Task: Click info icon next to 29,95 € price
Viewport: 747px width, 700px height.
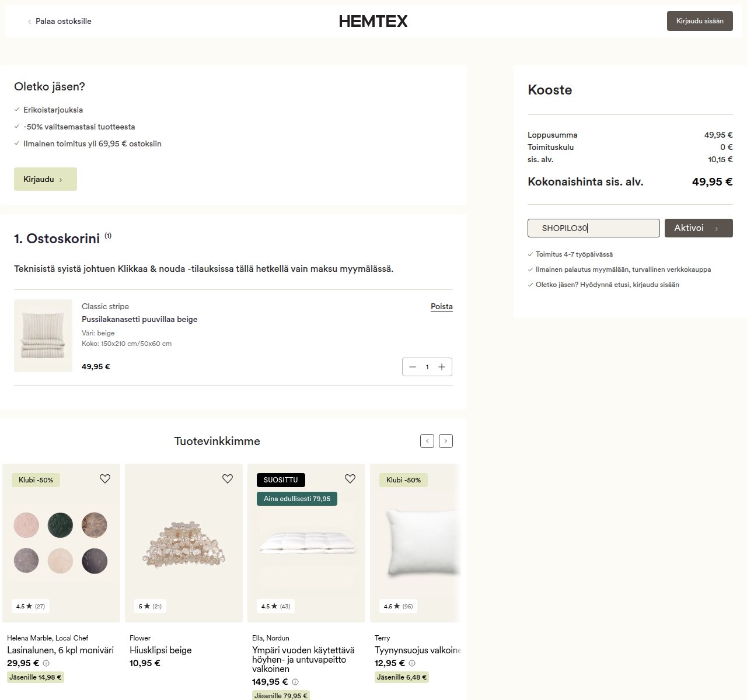Action: coord(46,663)
